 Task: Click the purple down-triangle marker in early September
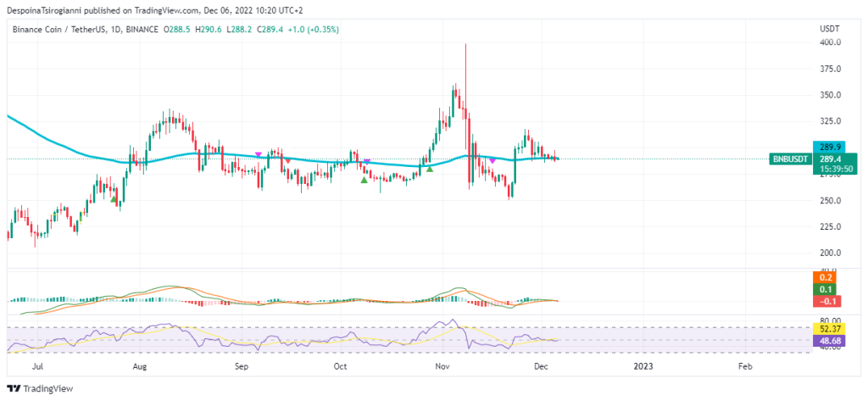258,154
